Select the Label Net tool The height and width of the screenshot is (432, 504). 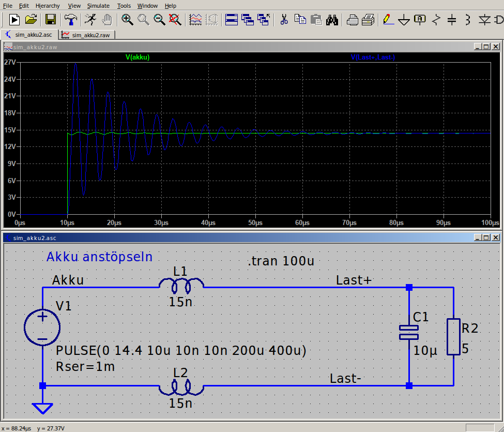pos(420,20)
